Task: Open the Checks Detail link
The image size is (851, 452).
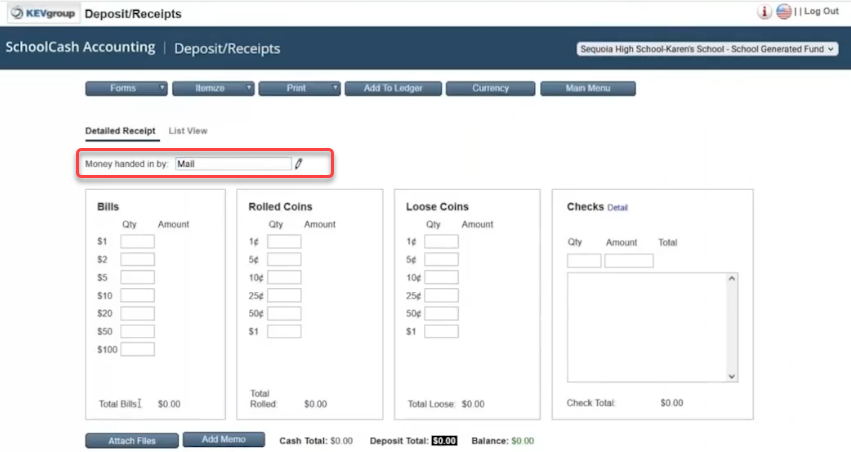Action: tap(617, 208)
